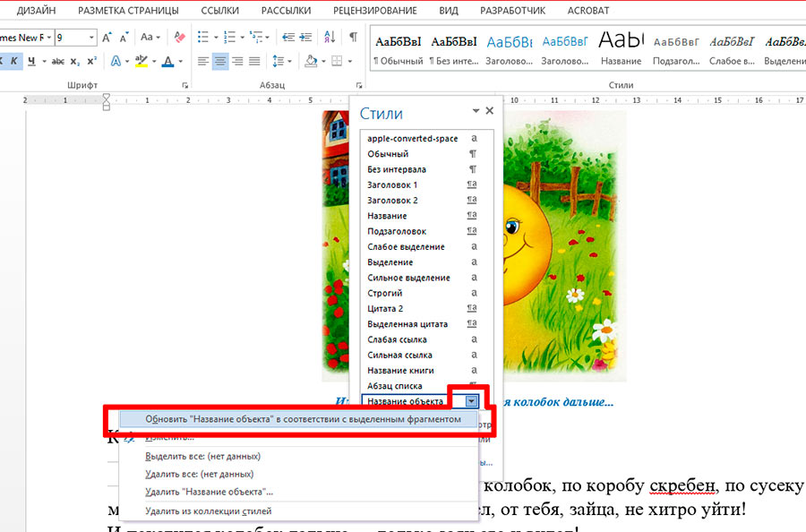The width and height of the screenshot is (806, 532).
Task: Click the Sort (А-Я) icon
Action: pos(330,38)
